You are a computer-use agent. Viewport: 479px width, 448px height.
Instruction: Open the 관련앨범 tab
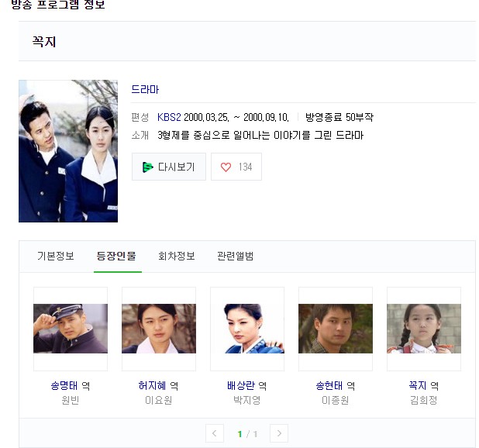[235, 256]
